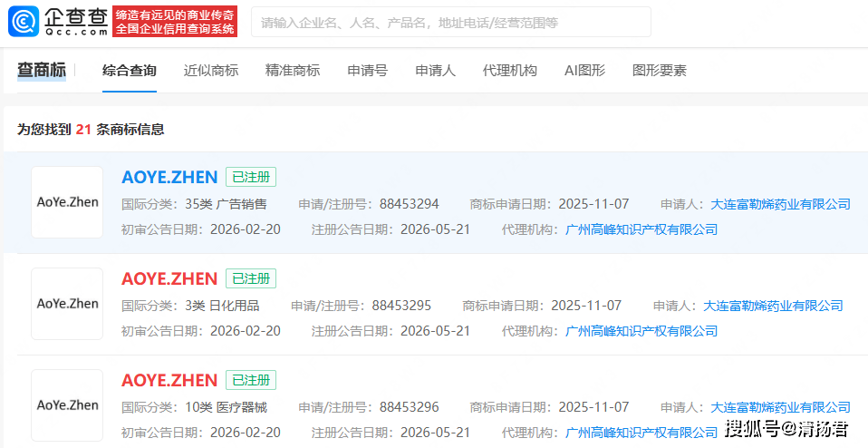The image size is (868, 448).
Task: Select the 综合查询 tab
Action: point(130,71)
